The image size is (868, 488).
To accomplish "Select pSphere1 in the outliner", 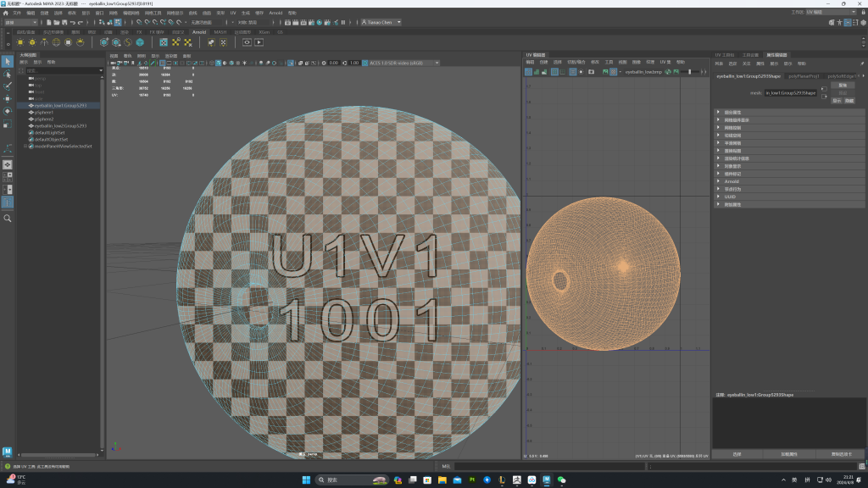I will coord(43,113).
